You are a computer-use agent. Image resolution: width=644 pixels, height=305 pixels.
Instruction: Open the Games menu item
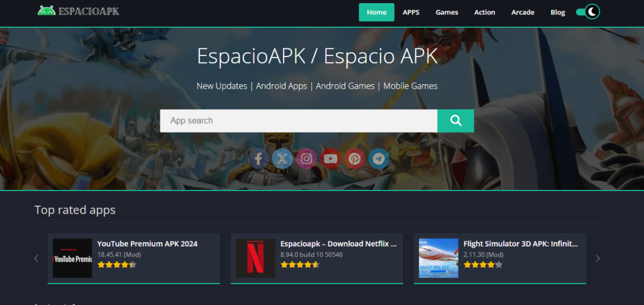(x=447, y=13)
